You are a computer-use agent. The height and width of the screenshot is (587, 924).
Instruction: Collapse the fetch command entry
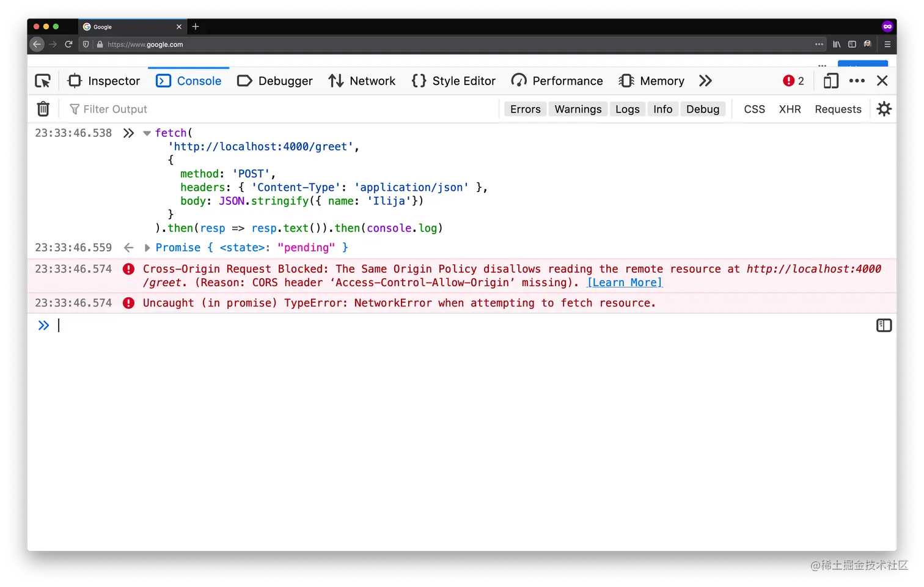click(147, 133)
